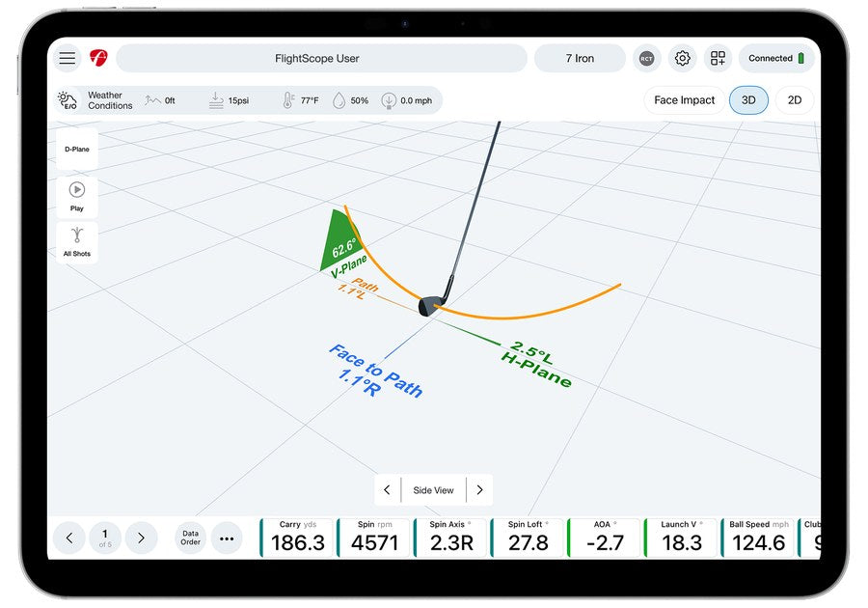
Task: Click the green 62.6° V-Plane marker
Action: click(342, 243)
